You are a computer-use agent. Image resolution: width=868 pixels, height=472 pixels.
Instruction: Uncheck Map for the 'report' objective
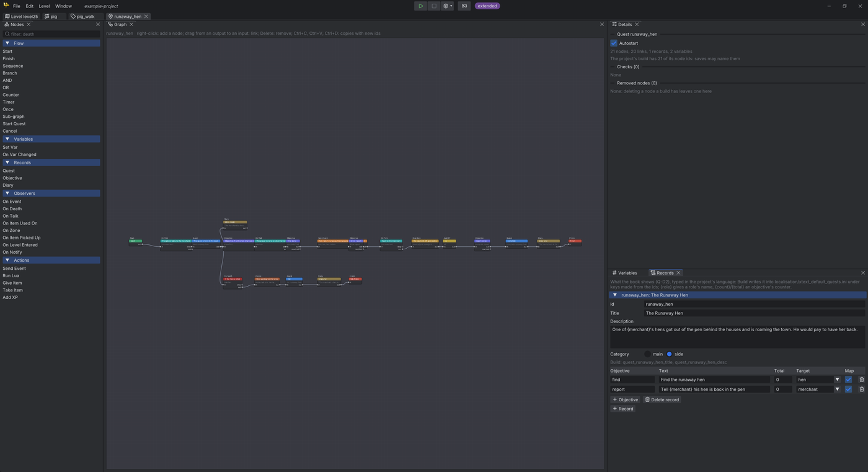tap(848, 390)
